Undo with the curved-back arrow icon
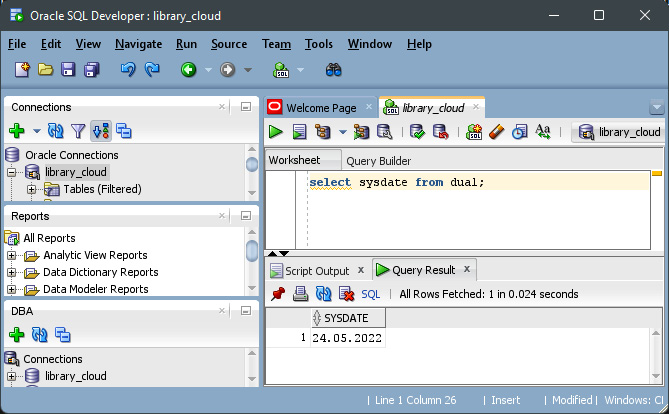 point(128,69)
